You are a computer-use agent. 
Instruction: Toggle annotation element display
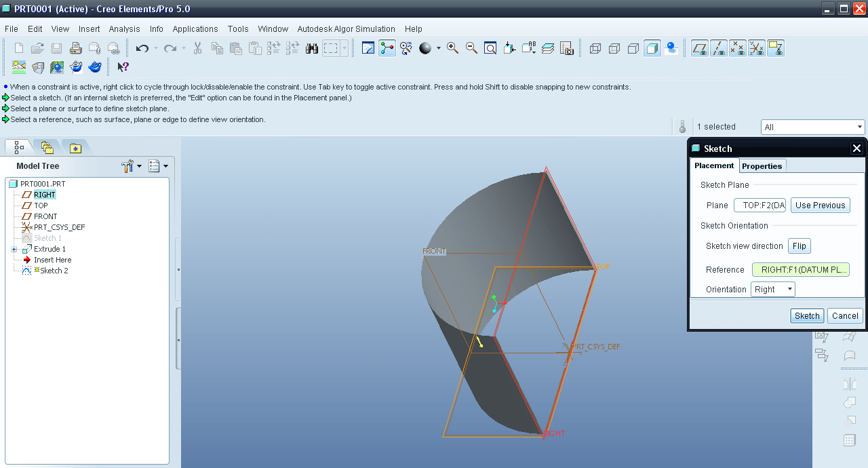[776, 48]
